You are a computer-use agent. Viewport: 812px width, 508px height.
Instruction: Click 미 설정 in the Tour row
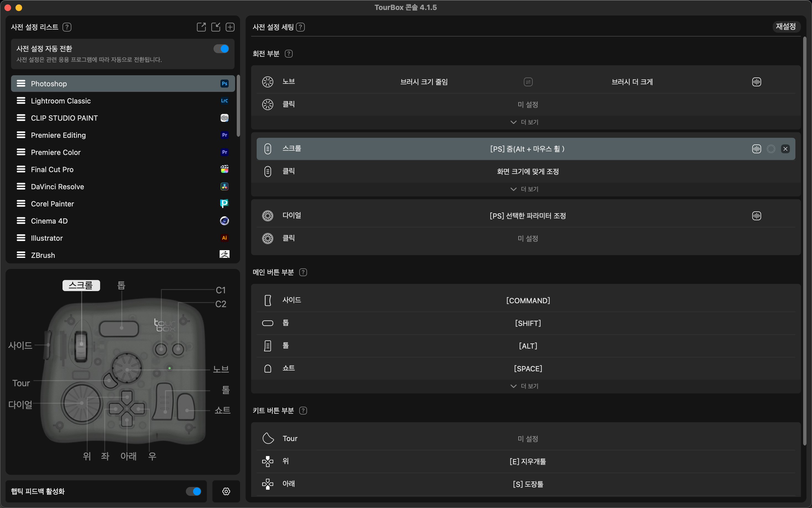pyautogui.click(x=528, y=439)
